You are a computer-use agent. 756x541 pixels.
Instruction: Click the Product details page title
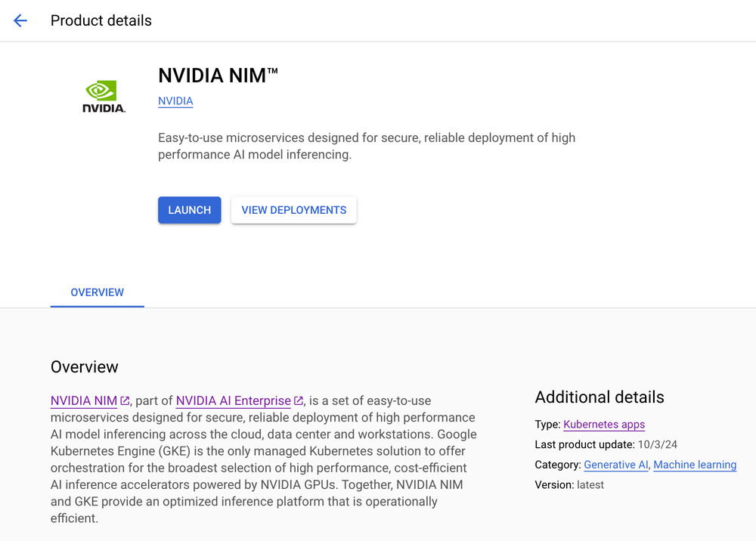101,20
